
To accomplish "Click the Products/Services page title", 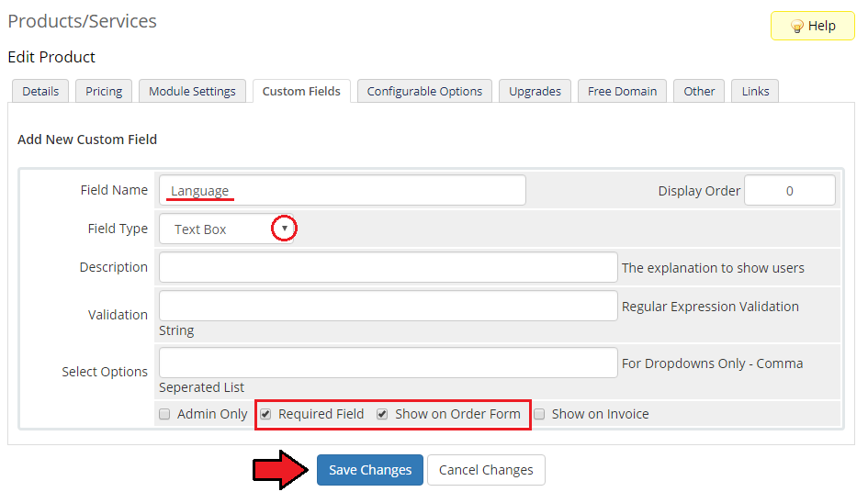I will (x=82, y=21).
